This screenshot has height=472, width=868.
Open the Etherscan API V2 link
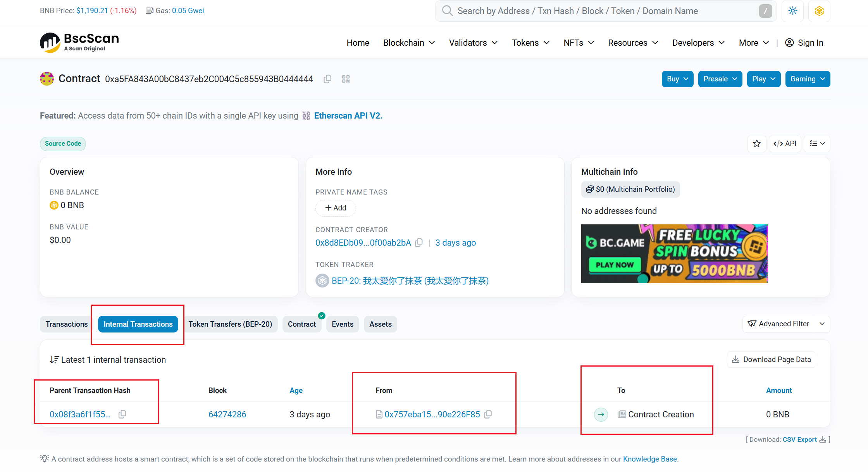pos(348,115)
